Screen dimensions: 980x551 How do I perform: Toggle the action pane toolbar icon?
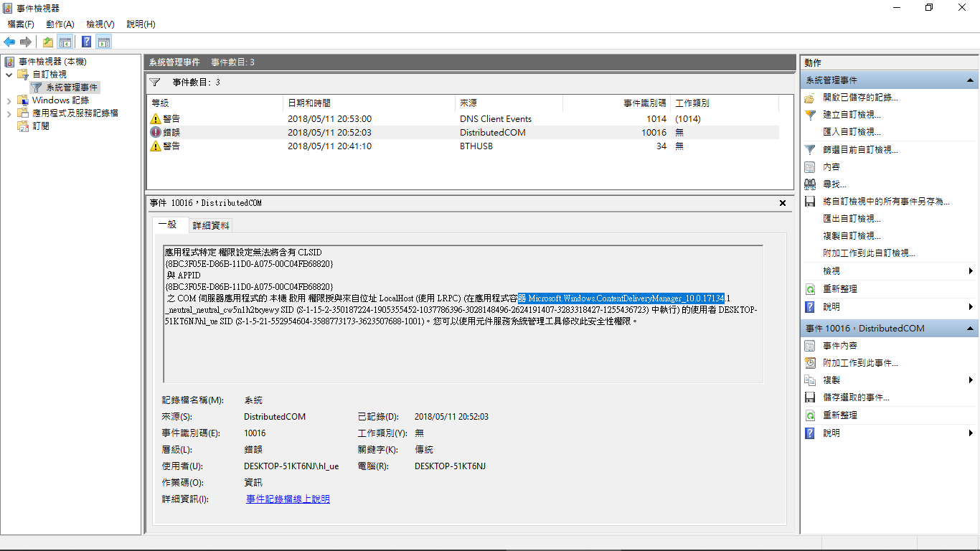[x=103, y=42]
